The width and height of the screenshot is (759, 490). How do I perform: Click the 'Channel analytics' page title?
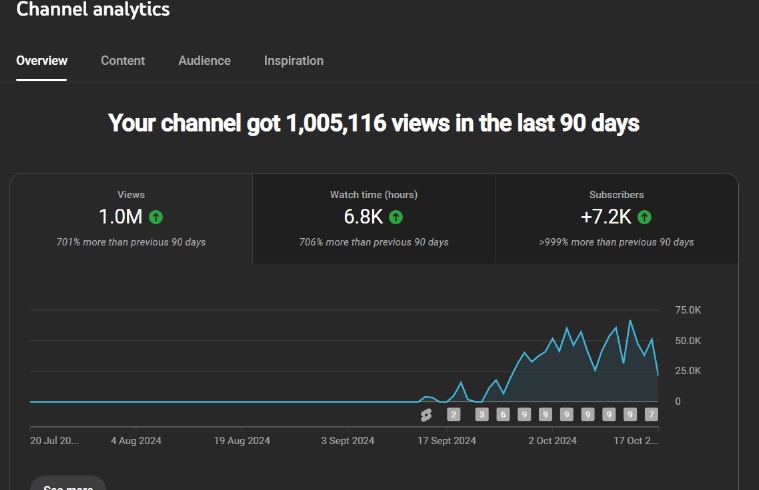93,9
